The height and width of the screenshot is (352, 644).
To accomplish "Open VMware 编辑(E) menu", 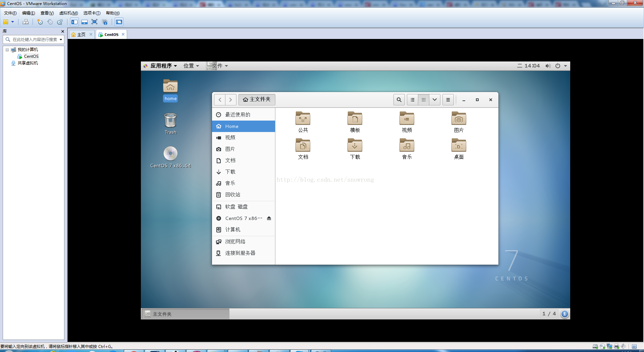I will tap(29, 13).
